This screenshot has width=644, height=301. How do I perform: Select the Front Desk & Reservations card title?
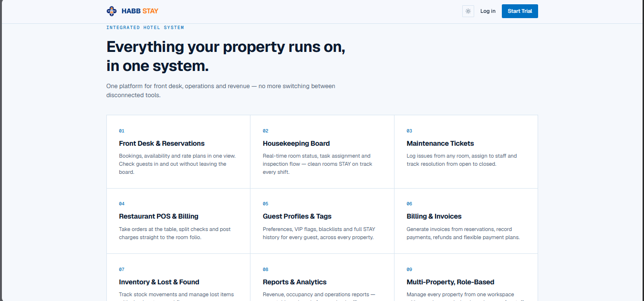[162, 143]
